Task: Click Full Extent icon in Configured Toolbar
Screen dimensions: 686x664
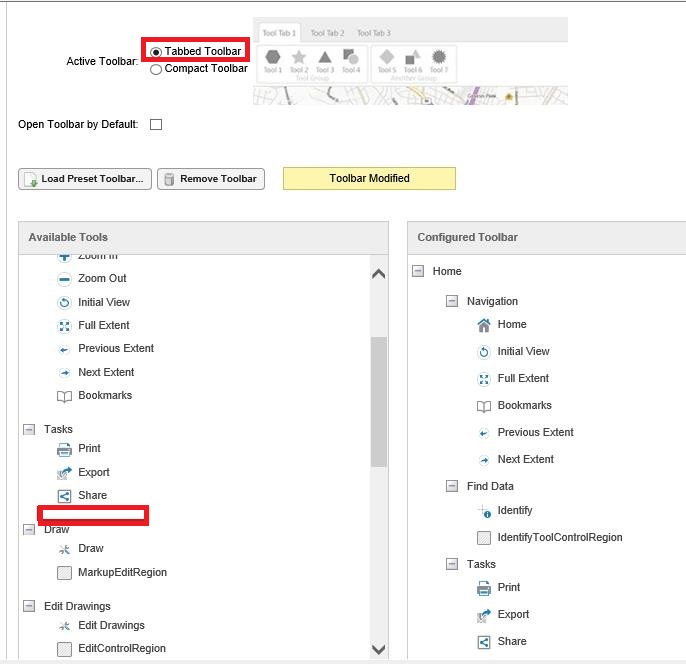Action: pyautogui.click(x=484, y=379)
